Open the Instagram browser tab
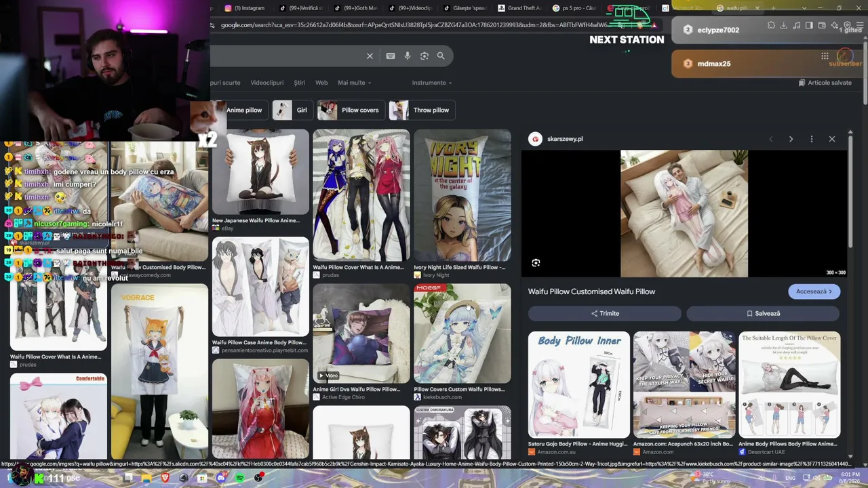 [245, 8]
